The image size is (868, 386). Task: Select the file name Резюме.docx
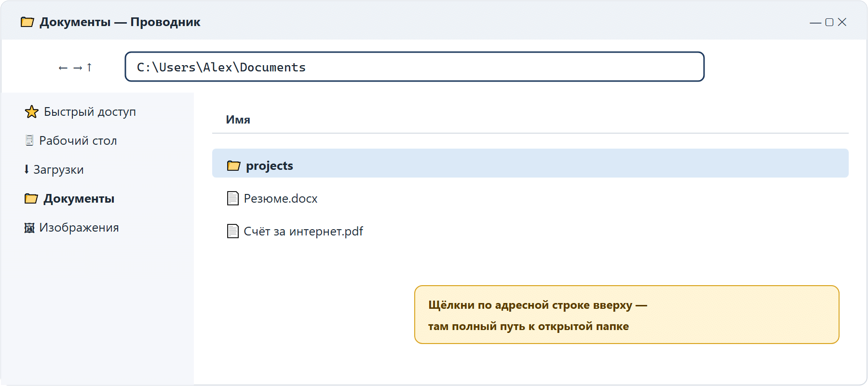(x=281, y=198)
